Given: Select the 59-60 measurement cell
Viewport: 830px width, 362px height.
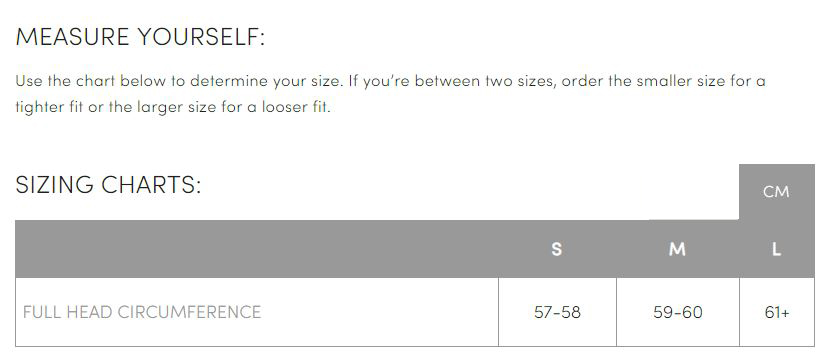Looking at the screenshot, I should tap(678, 312).
